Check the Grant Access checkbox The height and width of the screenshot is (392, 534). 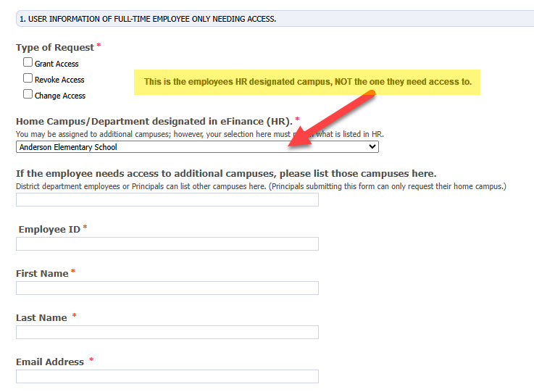(28, 63)
